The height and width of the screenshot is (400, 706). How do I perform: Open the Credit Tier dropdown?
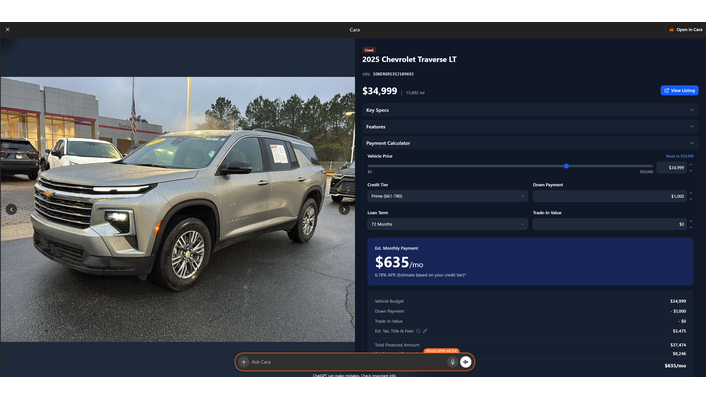(x=448, y=196)
